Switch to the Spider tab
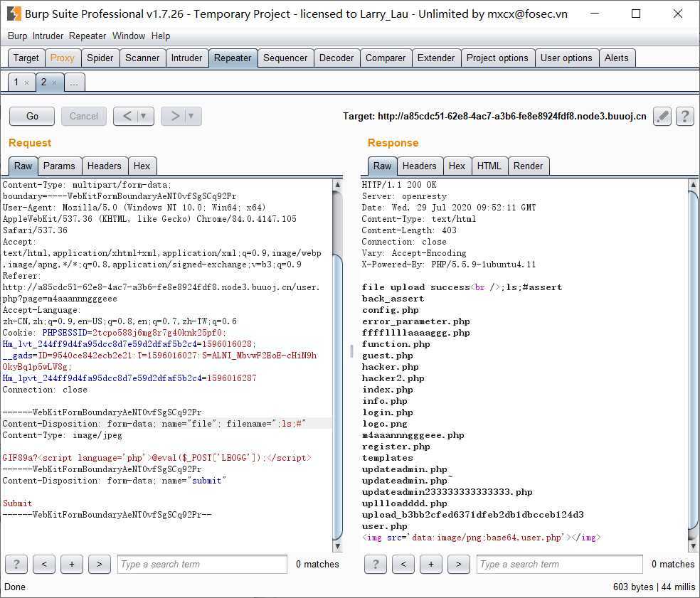This screenshot has width=700, height=598. point(100,58)
